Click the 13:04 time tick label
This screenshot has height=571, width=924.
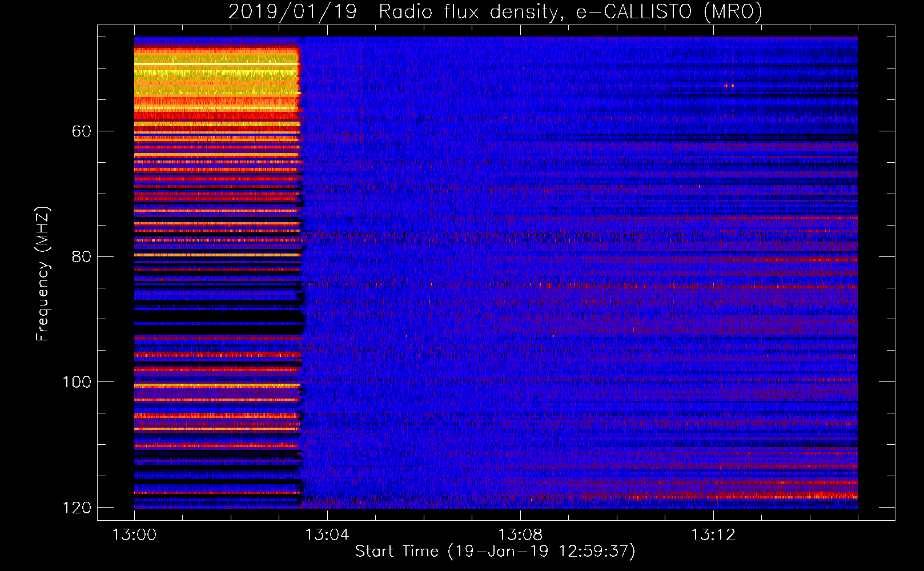327,535
